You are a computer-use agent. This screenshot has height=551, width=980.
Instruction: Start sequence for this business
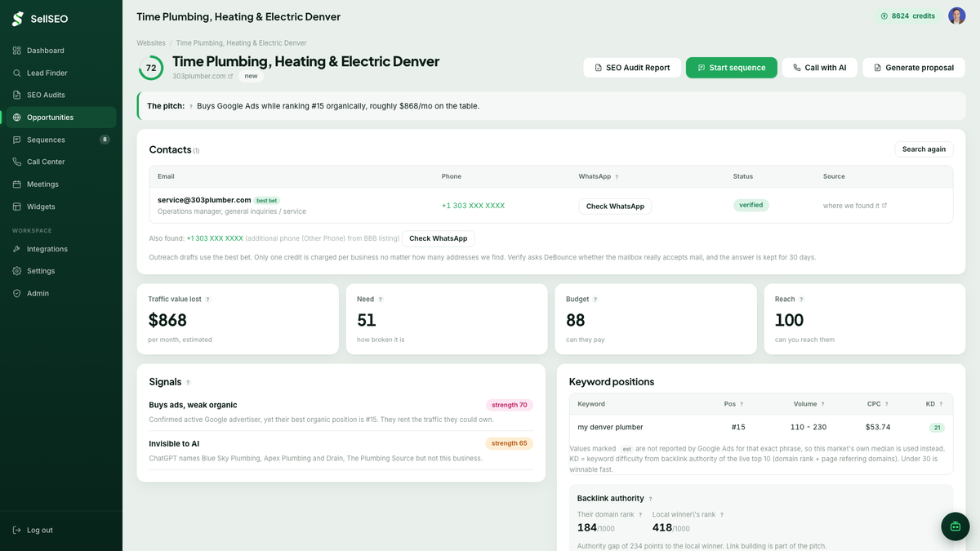point(731,68)
